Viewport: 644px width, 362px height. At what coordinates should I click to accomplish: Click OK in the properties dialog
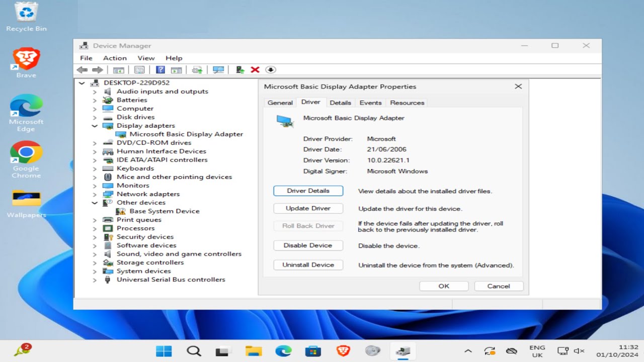444,286
